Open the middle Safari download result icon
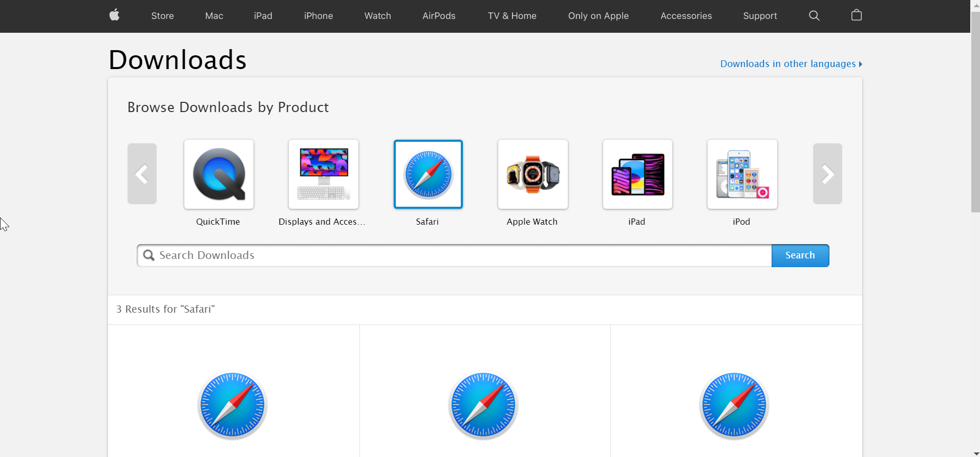Viewport: 980px width, 457px height. pyautogui.click(x=483, y=405)
